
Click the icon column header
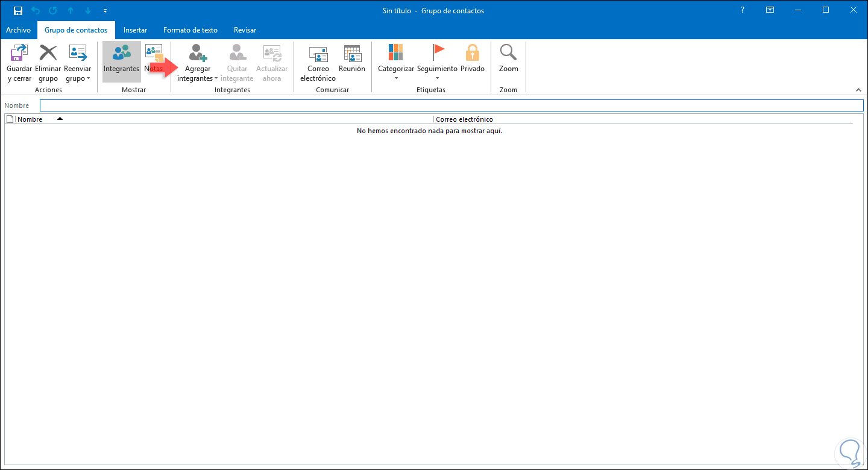(10, 119)
